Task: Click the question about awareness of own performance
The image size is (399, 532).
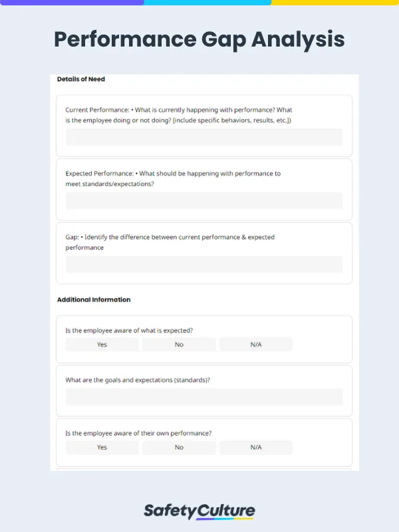Action: pyautogui.click(x=138, y=433)
